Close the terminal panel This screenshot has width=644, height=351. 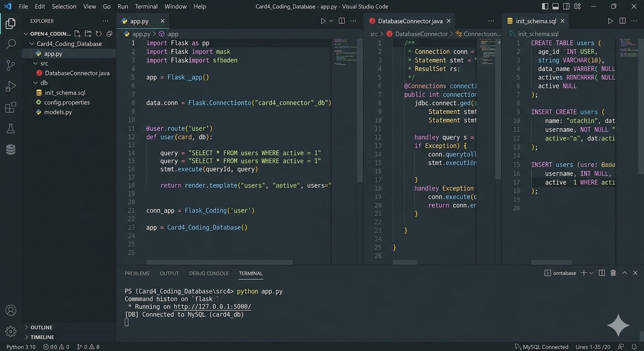[635, 273]
